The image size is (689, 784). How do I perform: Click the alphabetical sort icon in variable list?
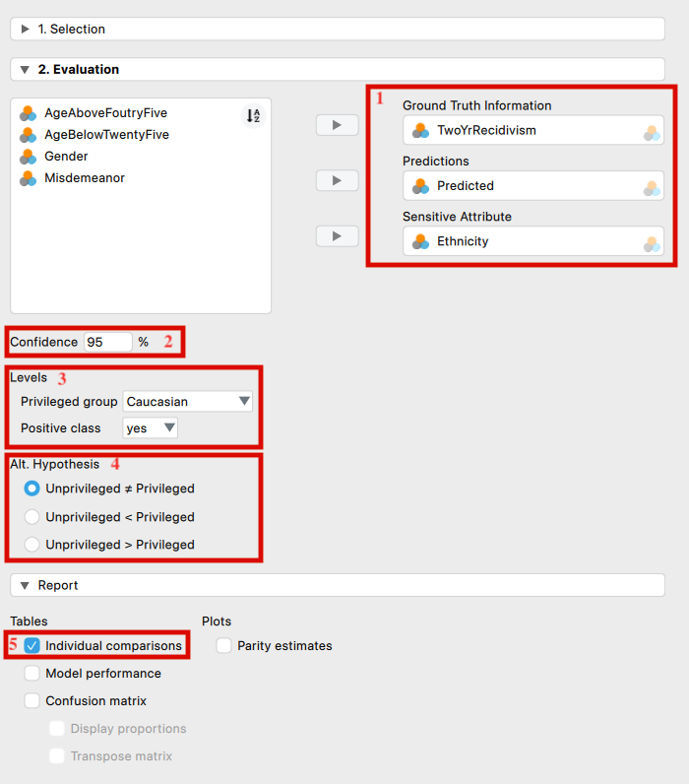click(253, 116)
